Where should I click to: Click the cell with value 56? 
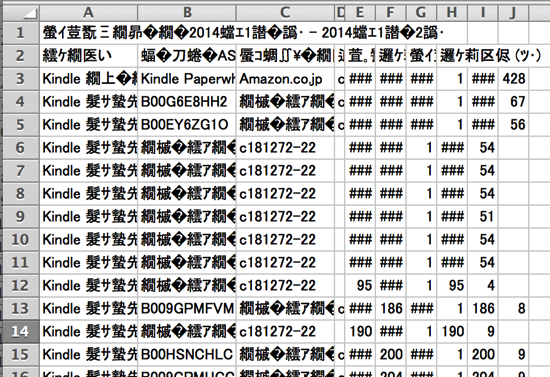(513, 124)
